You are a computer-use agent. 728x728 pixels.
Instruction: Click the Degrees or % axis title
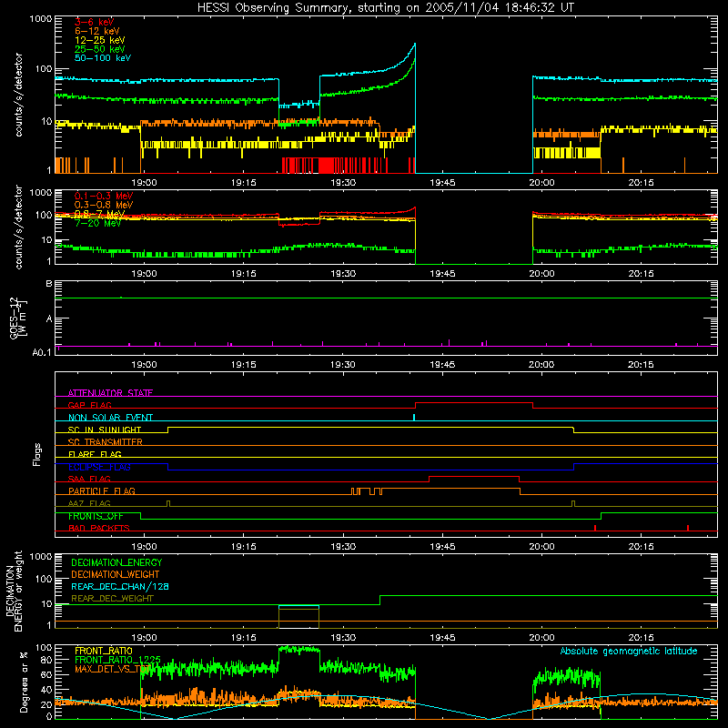click(x=24, y=682)
